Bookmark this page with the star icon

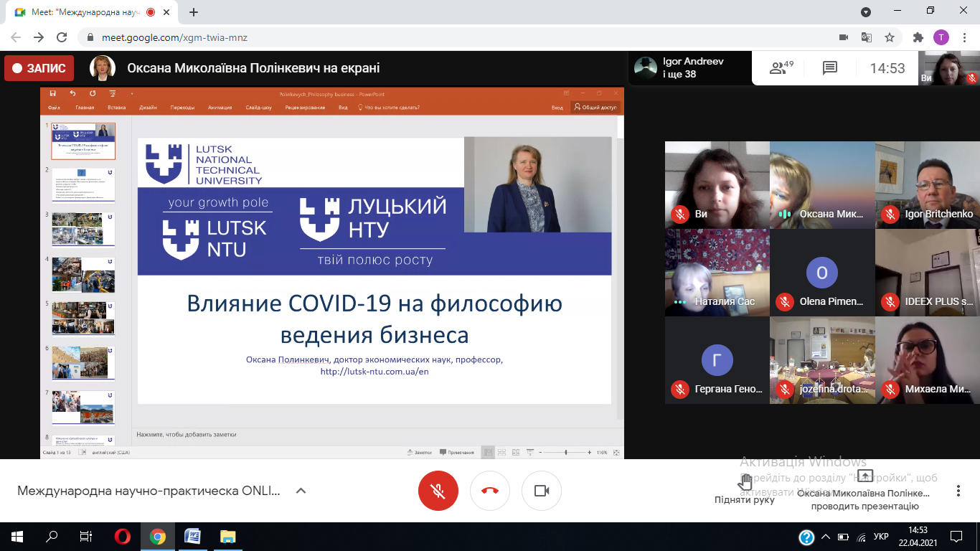pos(890,37)
